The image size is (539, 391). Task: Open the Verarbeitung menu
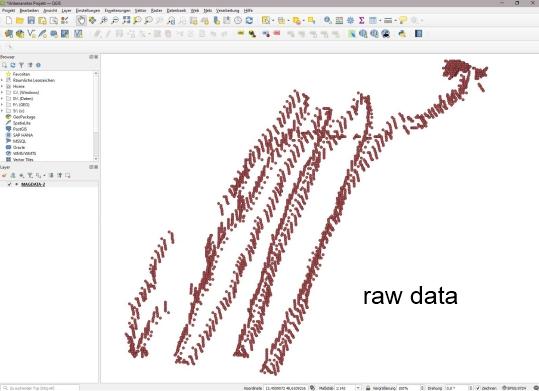tap(228, 11)
